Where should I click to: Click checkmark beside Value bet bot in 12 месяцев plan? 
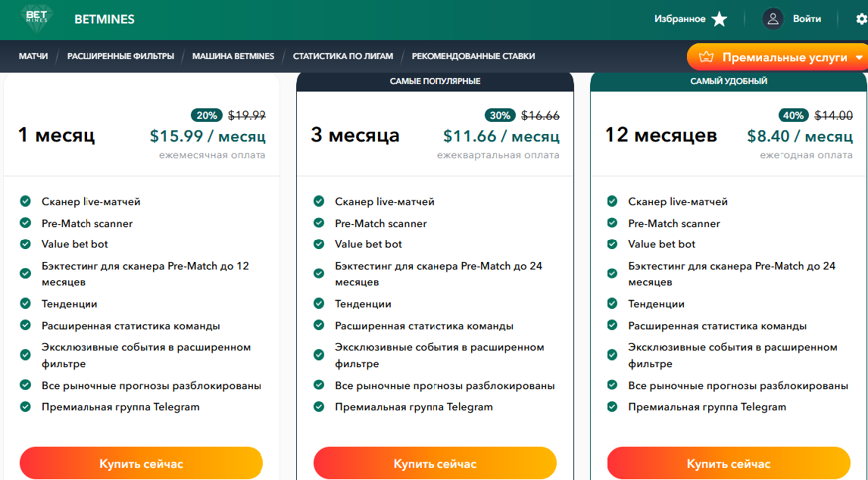click(x=612, y=244)
